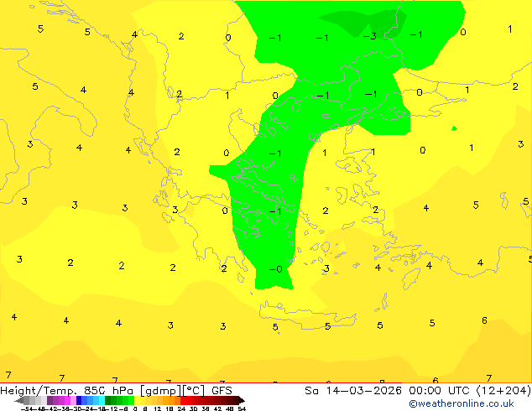This screenshot has width=532, height=411.
Task: Click the '[gdmp]' unit label
Action: tap(160, 391)
